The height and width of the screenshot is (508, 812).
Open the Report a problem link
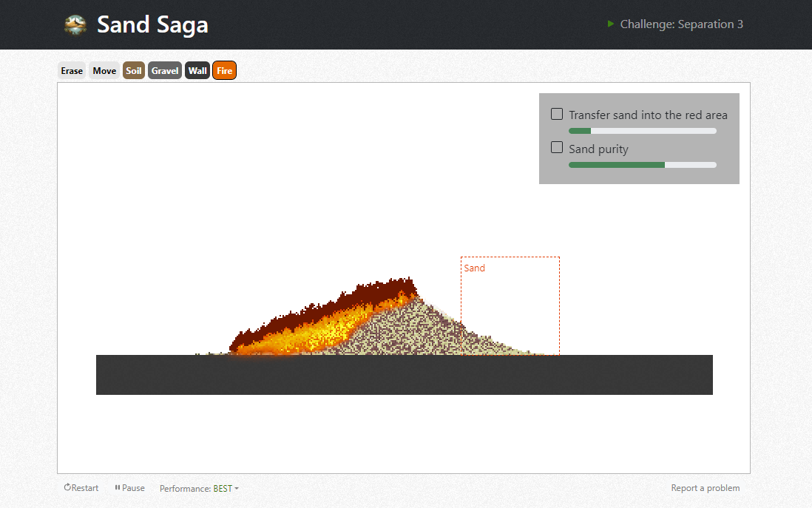coord(705,488)
